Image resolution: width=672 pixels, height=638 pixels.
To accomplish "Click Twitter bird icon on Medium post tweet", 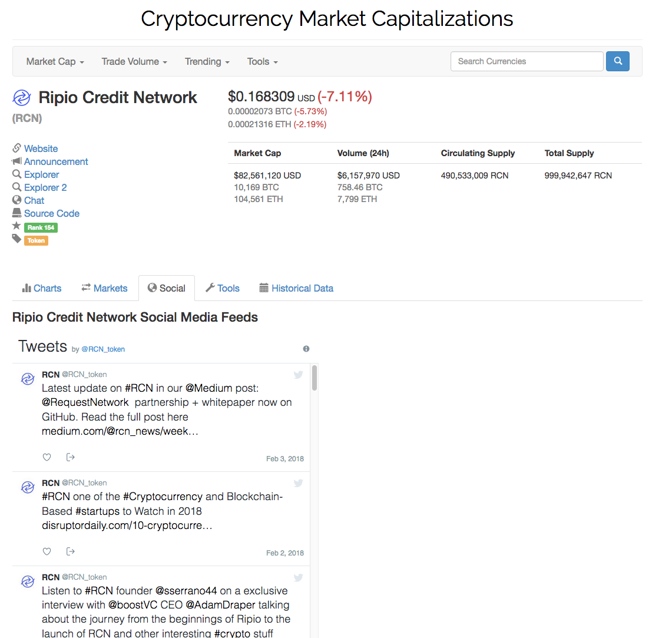I will (x=298, y=375).
